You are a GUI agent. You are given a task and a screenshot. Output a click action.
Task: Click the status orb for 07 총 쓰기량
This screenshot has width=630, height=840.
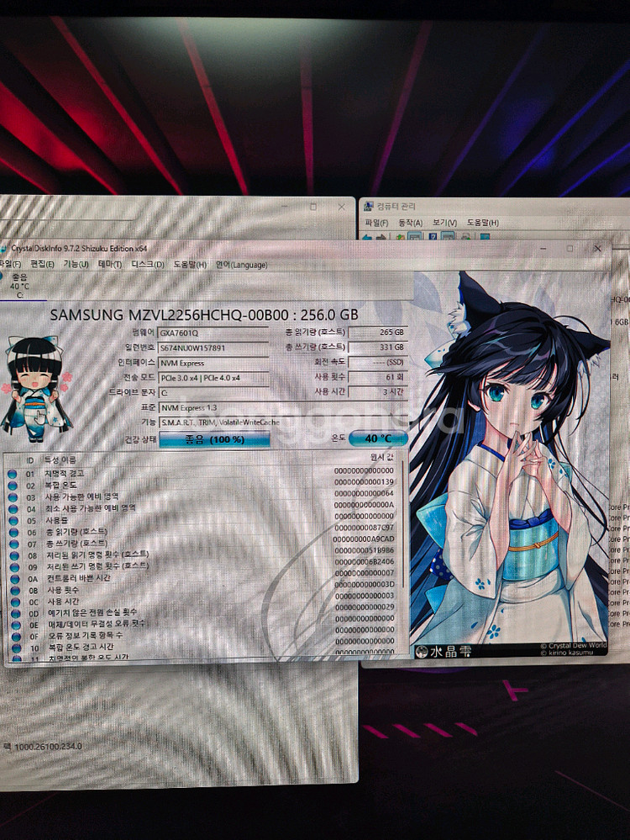pyautogui.click(x=13, y=543)
